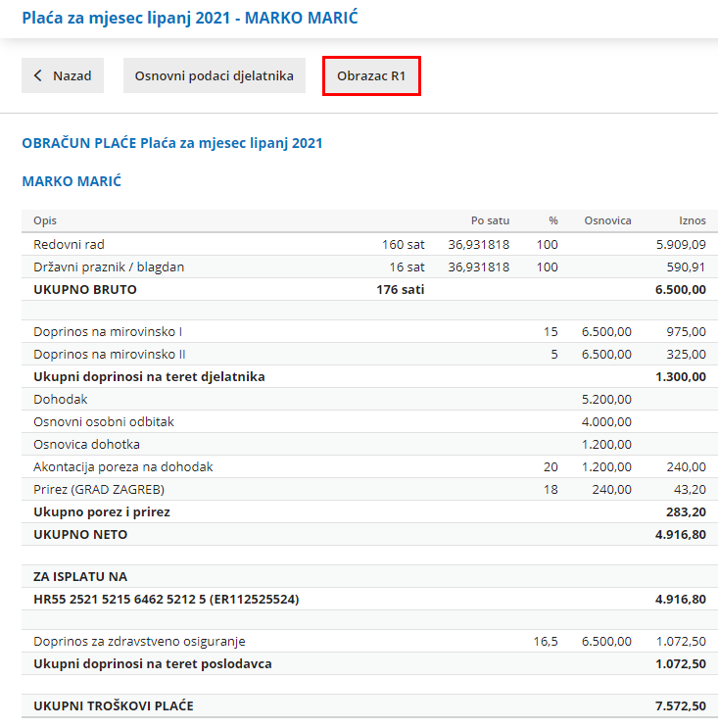
Task: Click the 16 sat value
Action: (407, 267)
